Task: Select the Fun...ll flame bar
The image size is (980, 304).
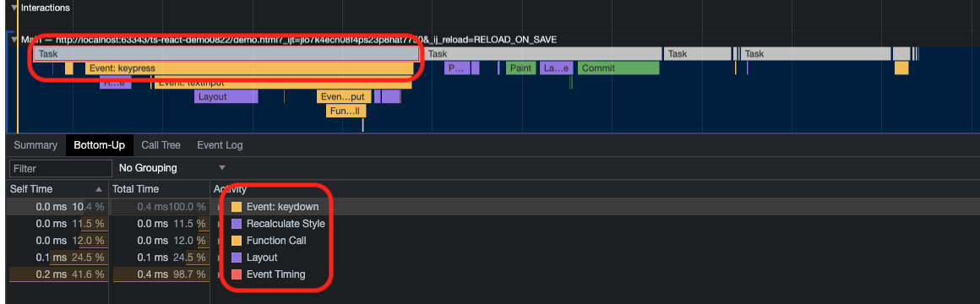Action: coord(346,111)
